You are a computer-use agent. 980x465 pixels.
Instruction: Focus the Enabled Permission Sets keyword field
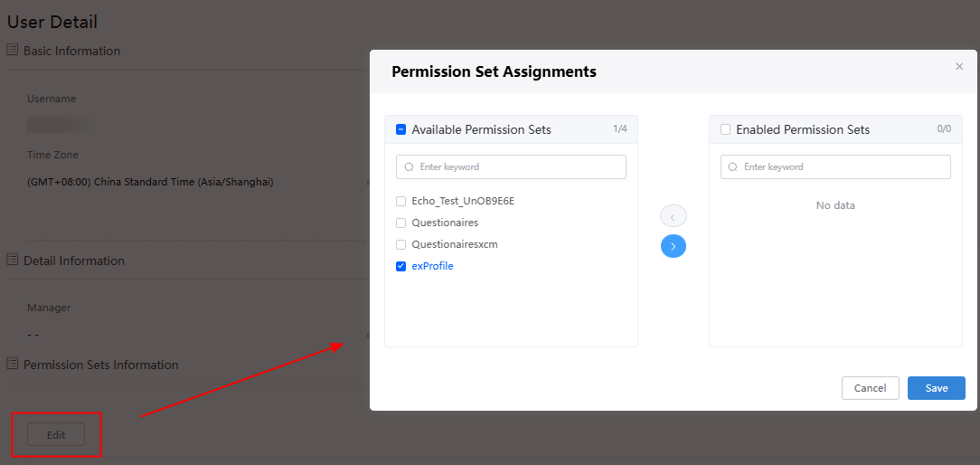tap(835, 167)
